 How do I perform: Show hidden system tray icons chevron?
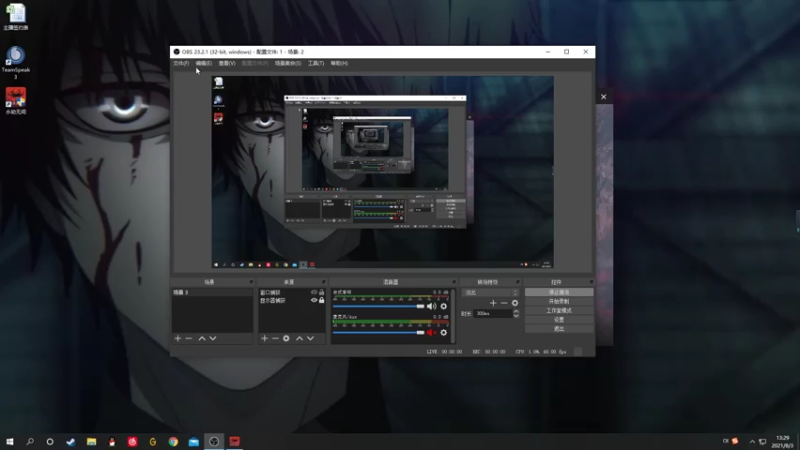tap(752, 441)
